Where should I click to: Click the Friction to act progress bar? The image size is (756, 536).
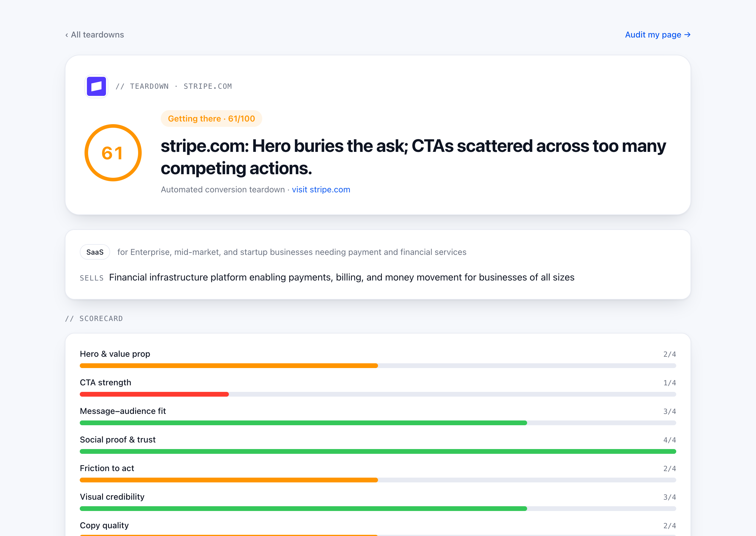[x=378, y=480]
